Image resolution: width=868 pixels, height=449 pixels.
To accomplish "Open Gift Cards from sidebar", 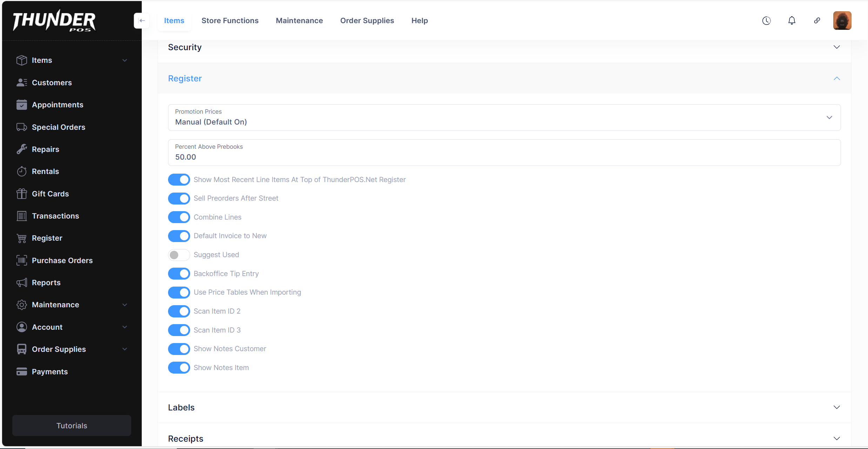I will click(50, 194).
